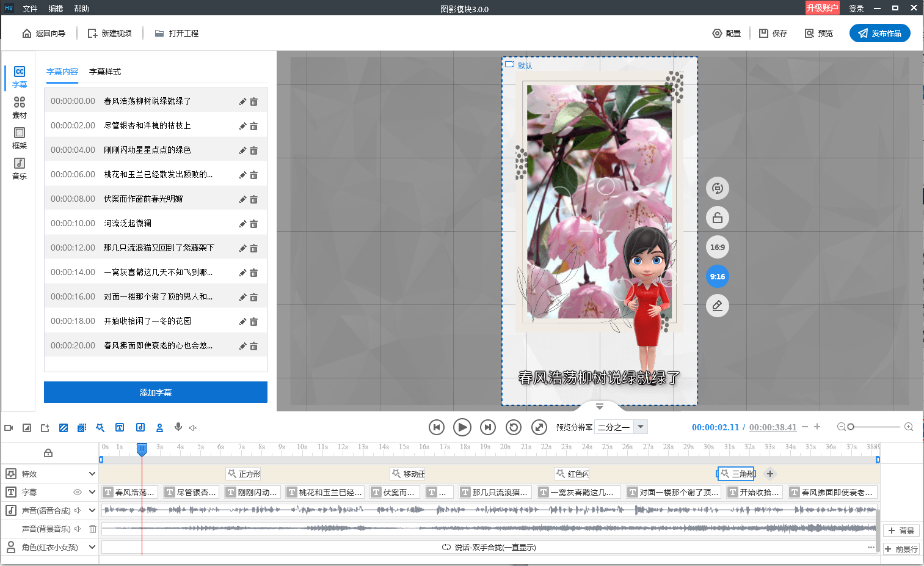
Task: Edit subtitle 河流泛起微澜 with pencil icon
Action: [x=242, y=224]
